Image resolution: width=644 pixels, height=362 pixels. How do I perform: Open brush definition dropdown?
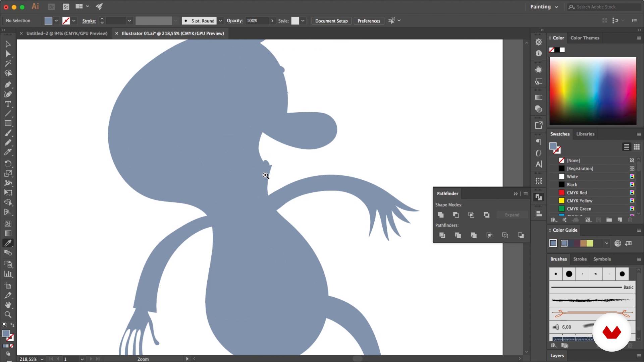tap(220, 21)
